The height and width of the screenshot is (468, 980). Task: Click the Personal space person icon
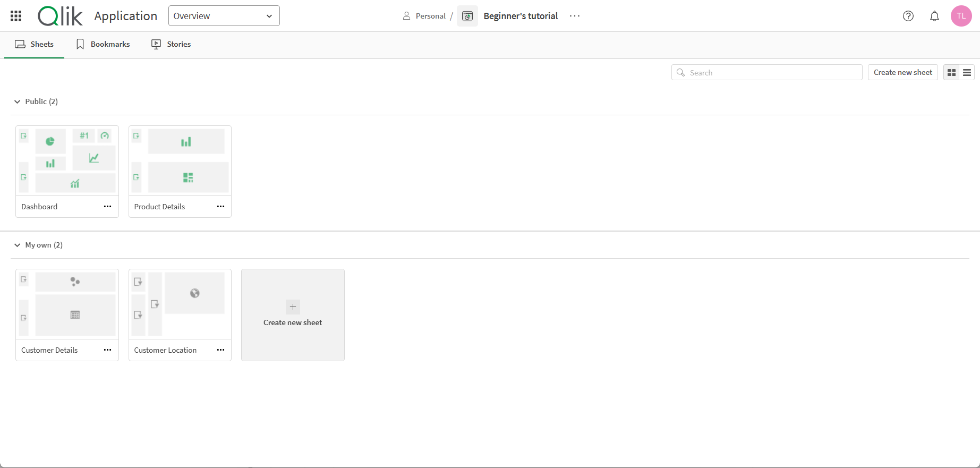[406, 16]
